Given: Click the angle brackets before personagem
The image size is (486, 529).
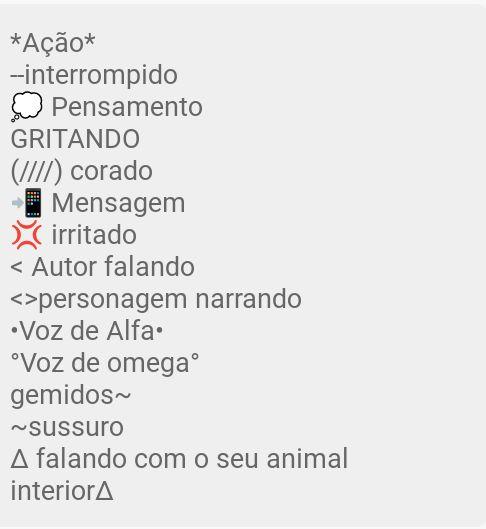Looking at the screenshot, I should coord(24,300).
